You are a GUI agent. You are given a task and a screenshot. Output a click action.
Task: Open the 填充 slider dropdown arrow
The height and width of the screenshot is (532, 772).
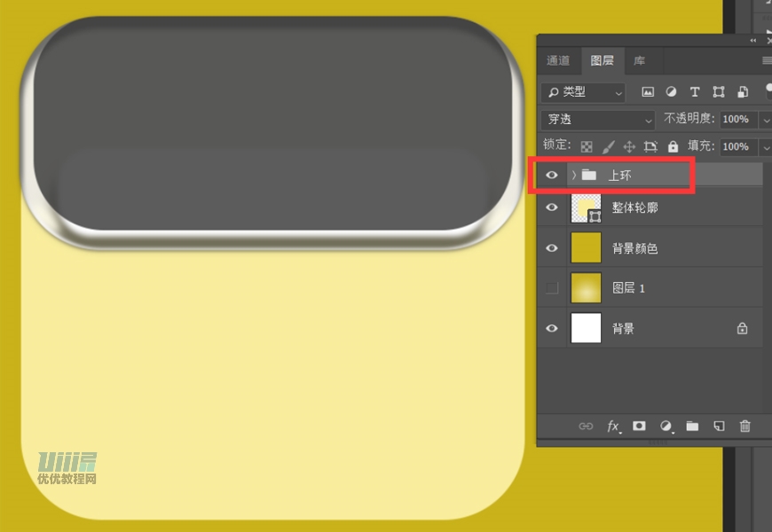766,146
